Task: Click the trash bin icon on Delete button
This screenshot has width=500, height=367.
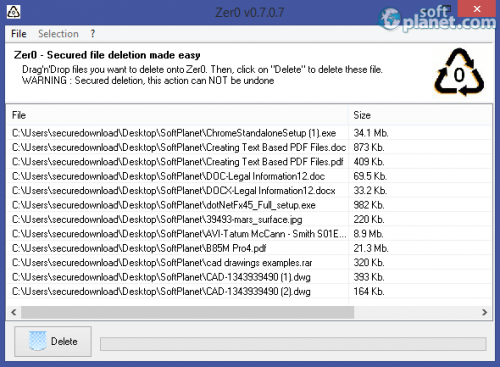Action: (37, 341)
